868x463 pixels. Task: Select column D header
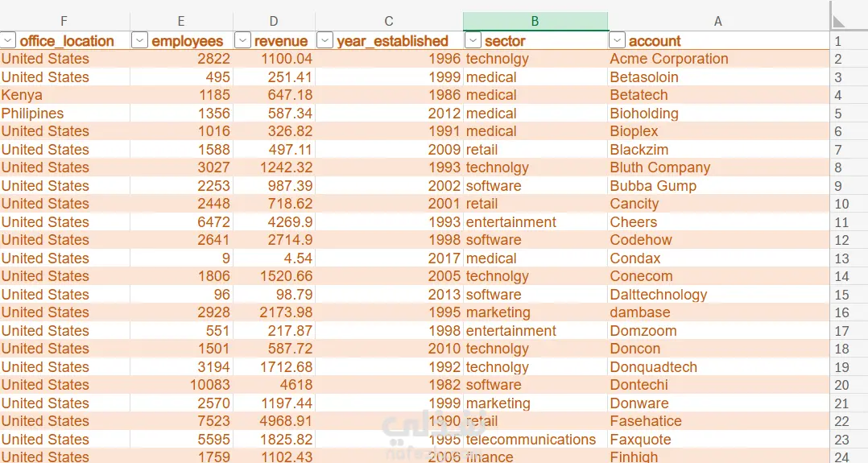(x=274, y=22)
